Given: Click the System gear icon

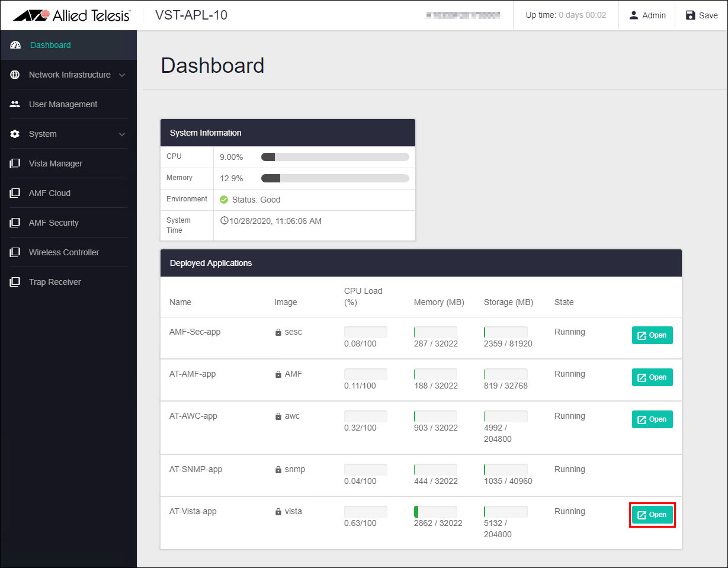Looking at the screenshot, I should [15, 134].
